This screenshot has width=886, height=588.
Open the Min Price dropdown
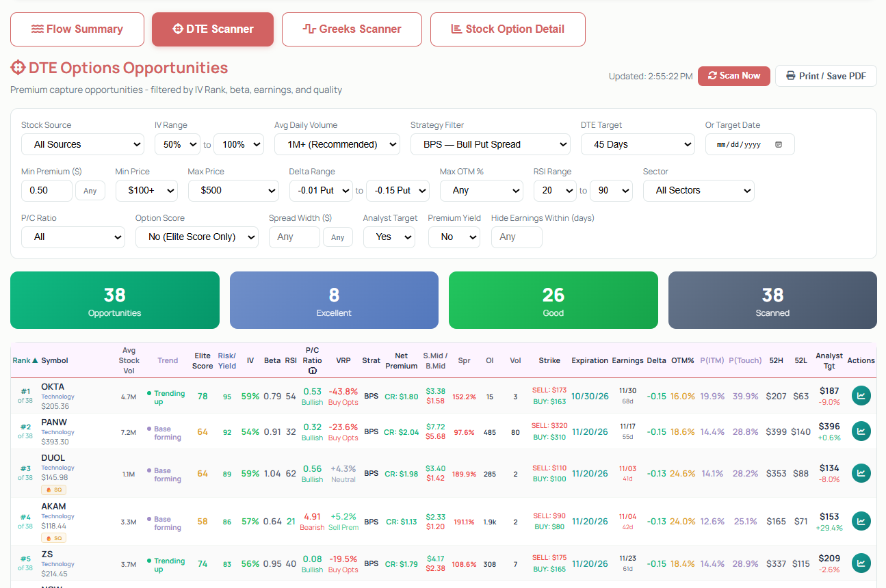point(146,191)
